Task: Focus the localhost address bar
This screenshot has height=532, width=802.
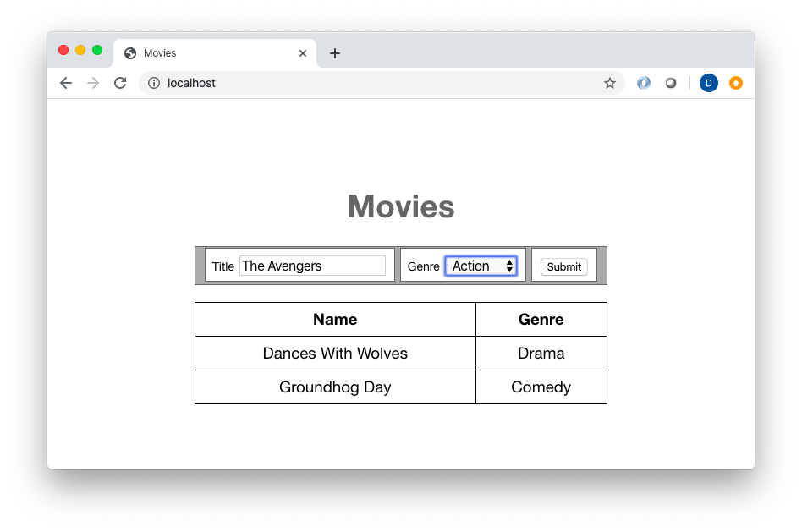Action: tap(381, 83)
